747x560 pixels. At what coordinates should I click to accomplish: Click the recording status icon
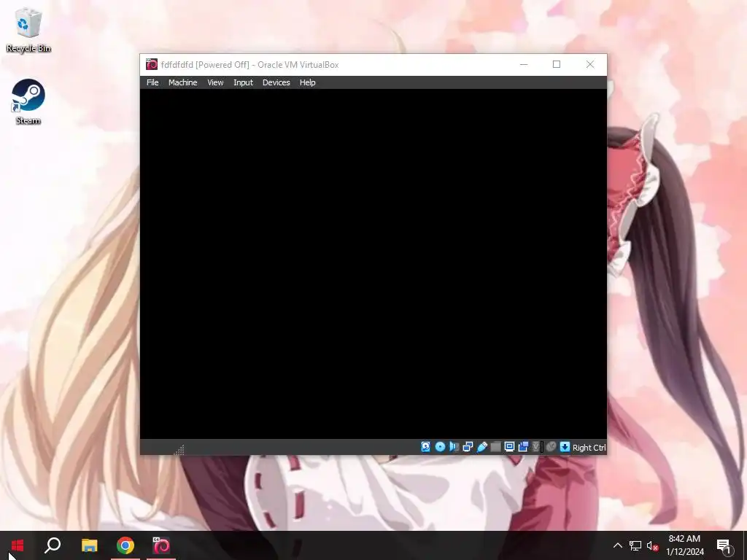coord(523,447)
